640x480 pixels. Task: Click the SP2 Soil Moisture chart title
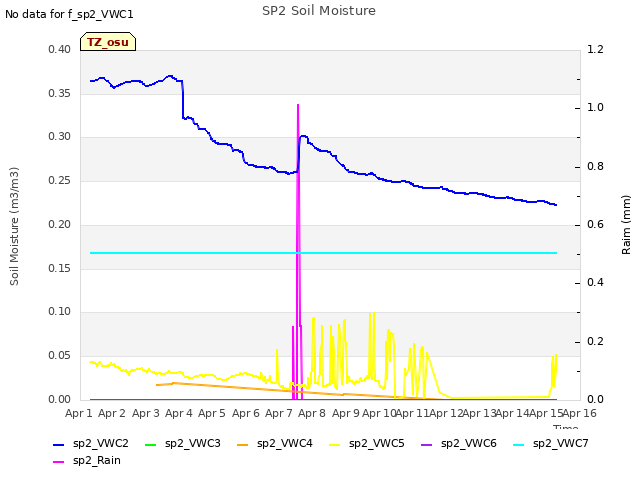click(319, 11)
